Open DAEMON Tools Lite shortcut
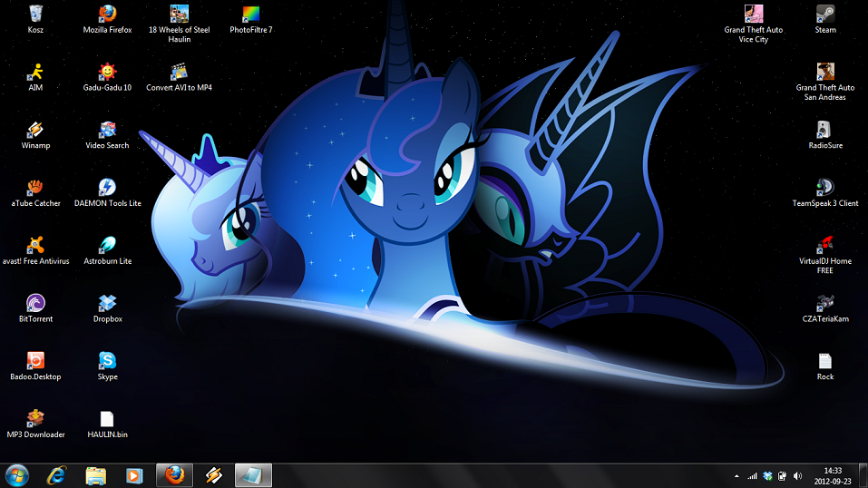This screenshot has height=488, width=868. tap(107, 189)
